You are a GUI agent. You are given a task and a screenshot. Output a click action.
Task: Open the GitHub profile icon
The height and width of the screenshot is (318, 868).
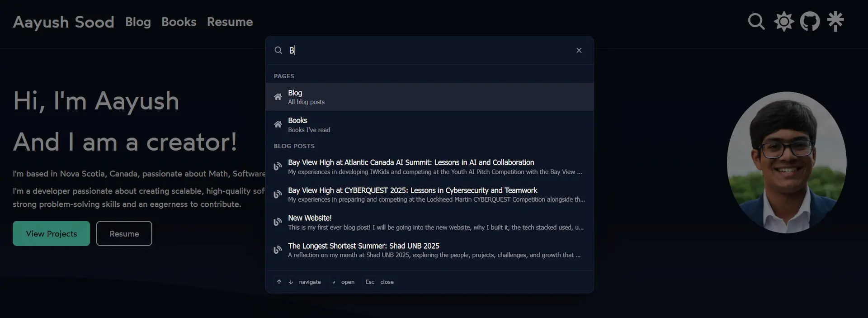tap(810, 21)
